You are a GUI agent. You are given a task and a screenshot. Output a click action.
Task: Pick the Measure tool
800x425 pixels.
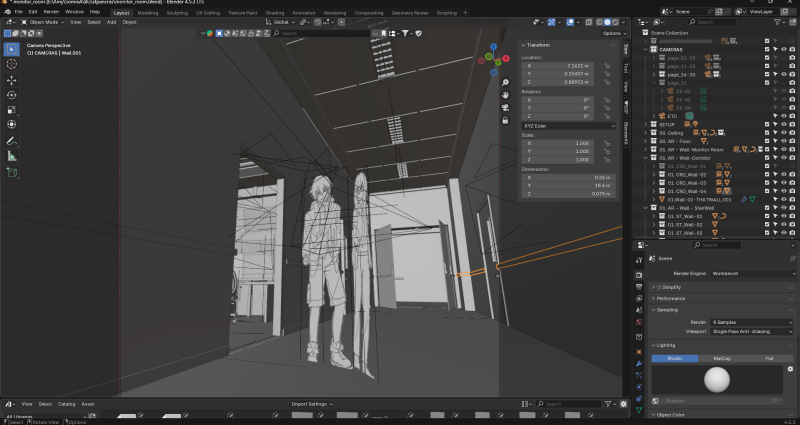pyautogui.click(x=12, y=156)
